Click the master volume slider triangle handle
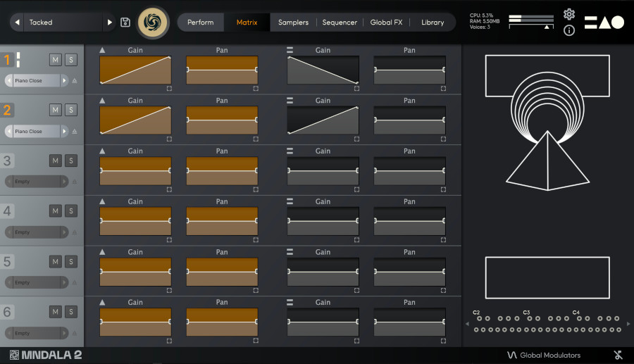 (546, 27)
